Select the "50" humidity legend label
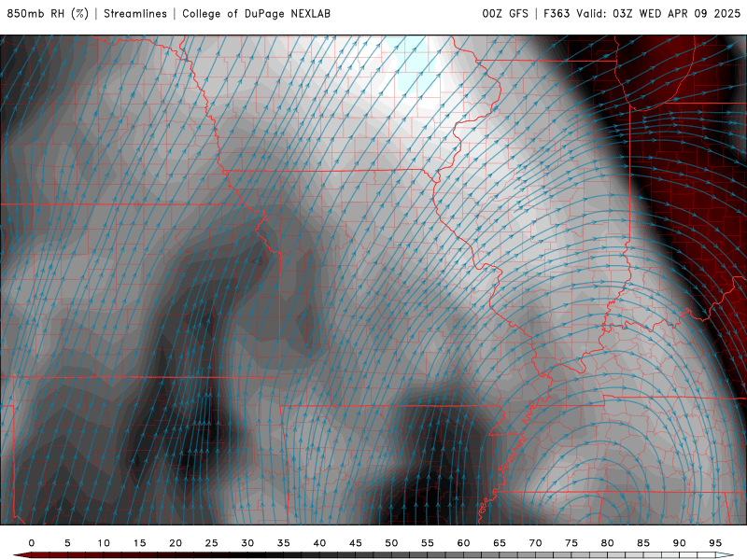Viewport: 747px width, 560px height. [391, 543]
